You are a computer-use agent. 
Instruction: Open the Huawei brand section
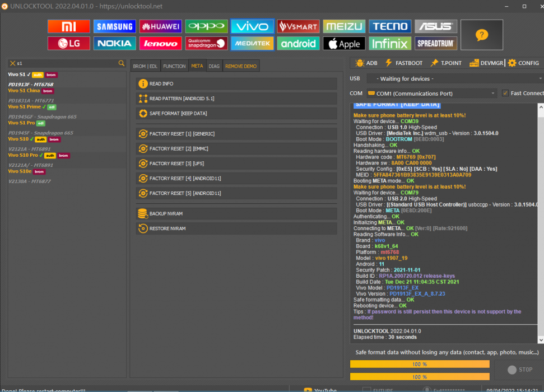tap(161, 26)
